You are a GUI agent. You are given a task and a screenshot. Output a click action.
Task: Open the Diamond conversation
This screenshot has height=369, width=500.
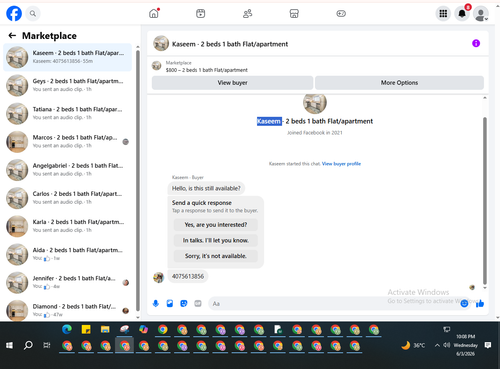(x=67, y=310)
